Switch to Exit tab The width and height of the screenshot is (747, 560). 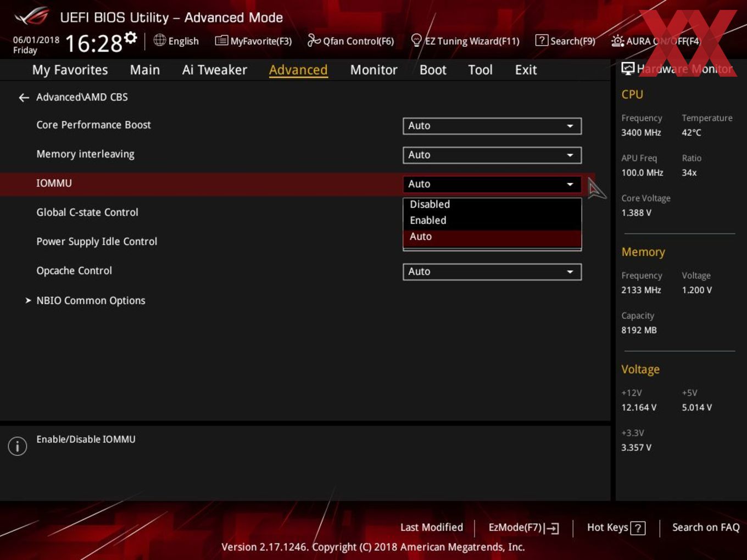tap(526, 70)
